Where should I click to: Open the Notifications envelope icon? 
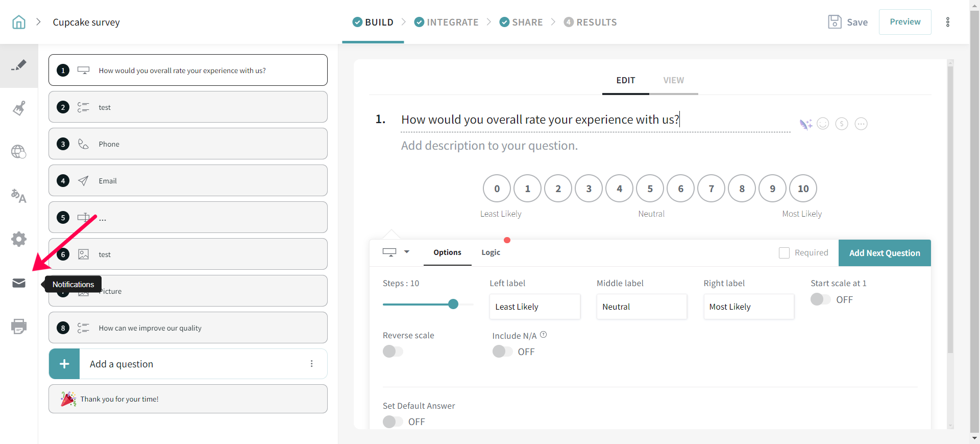coord(19,283)
